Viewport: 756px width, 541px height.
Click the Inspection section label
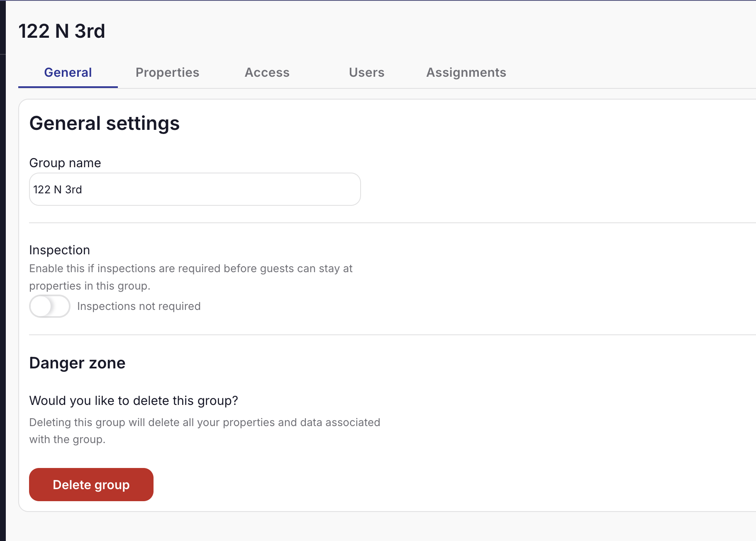pyautogui.click(x=59, y=250)
